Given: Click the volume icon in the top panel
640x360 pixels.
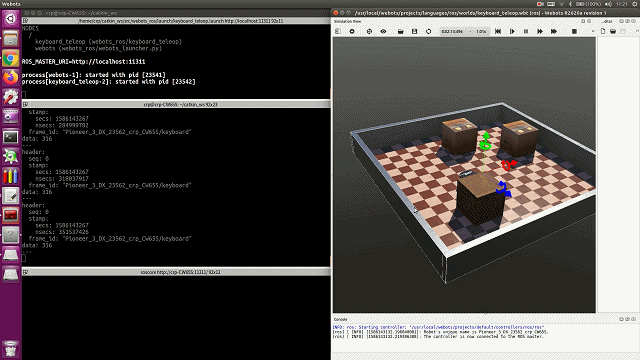Looking at the screenshot, I should tap(608, 4).
